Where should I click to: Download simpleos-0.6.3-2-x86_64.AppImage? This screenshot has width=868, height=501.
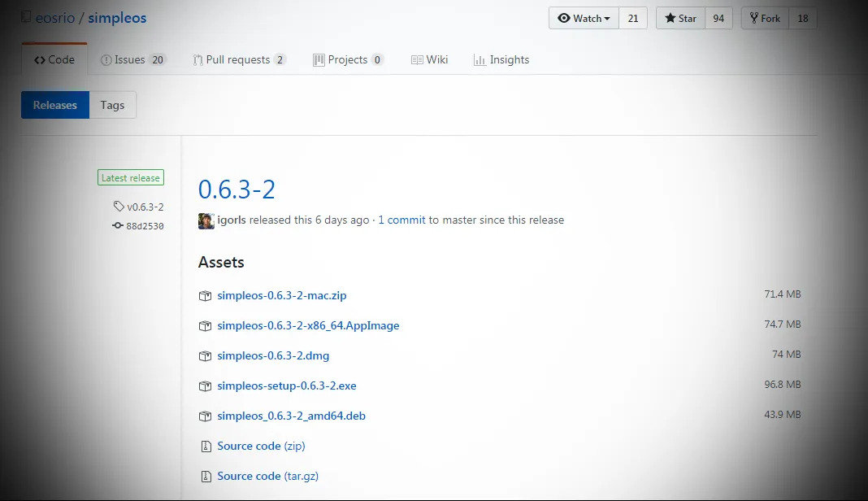[x=308, y=325]
